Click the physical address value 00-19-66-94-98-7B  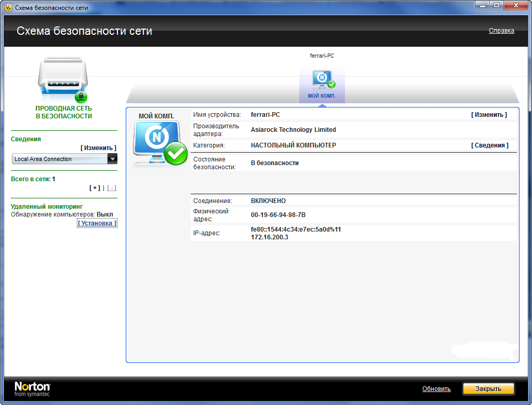tap(278, 214)
